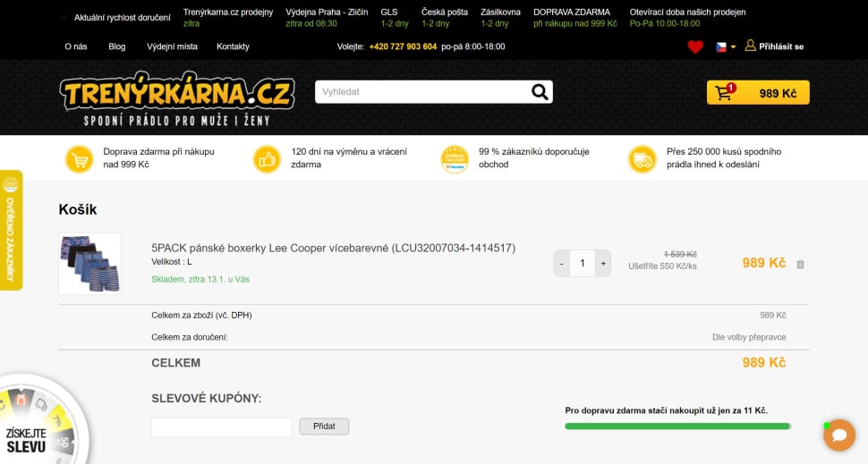Click the discount coupon input field
868x464 pixels.
pos(221,427)
